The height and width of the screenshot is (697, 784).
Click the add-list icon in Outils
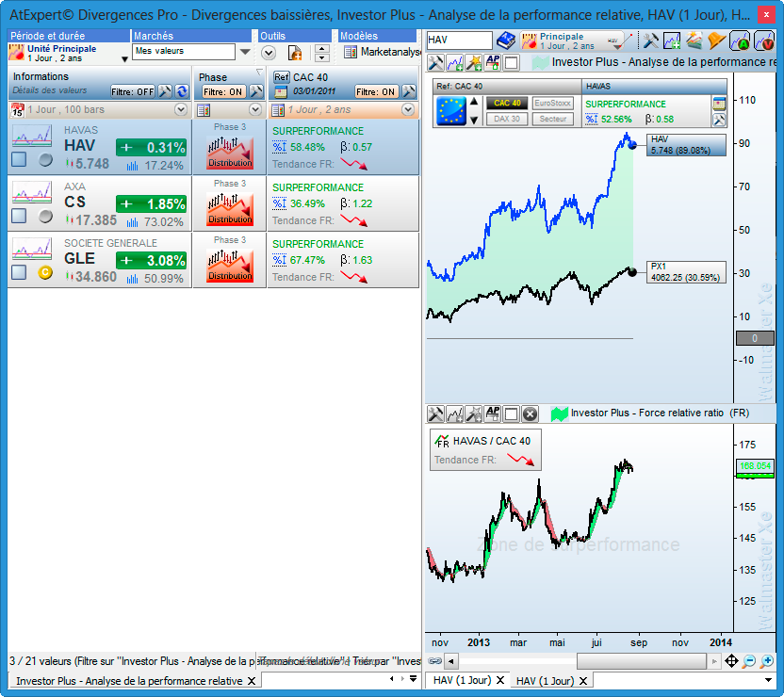pos(295,52)
